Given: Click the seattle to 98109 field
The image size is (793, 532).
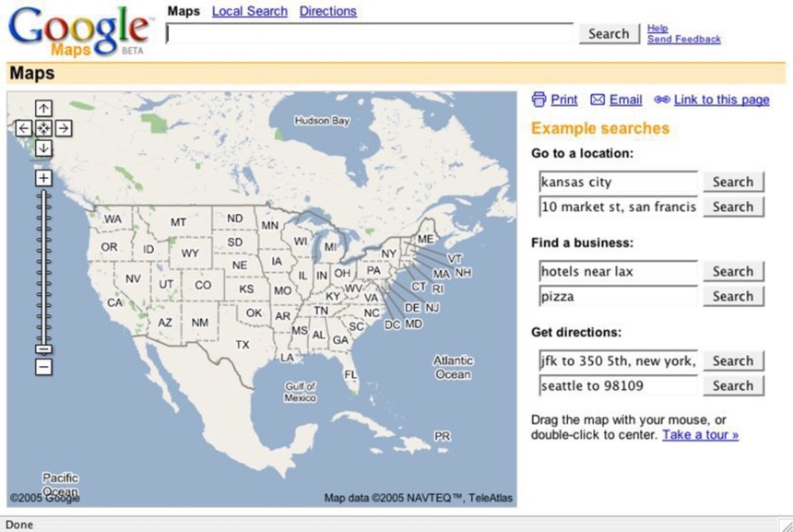Looking at the screenshot, I should 618,385.
